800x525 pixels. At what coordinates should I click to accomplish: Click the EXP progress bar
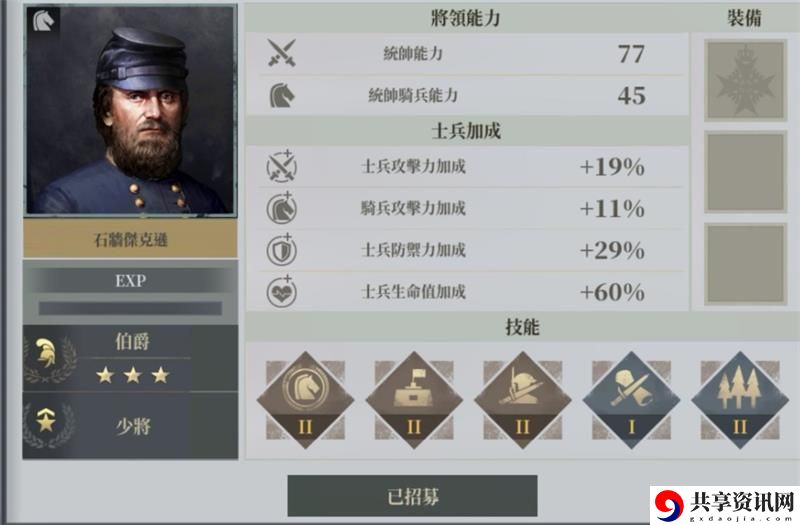(130, 308)
